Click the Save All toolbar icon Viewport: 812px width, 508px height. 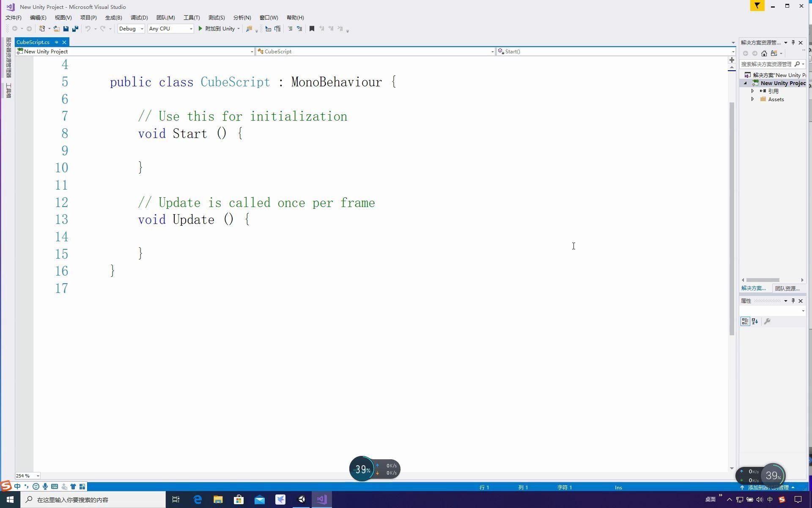click(75, 29)
